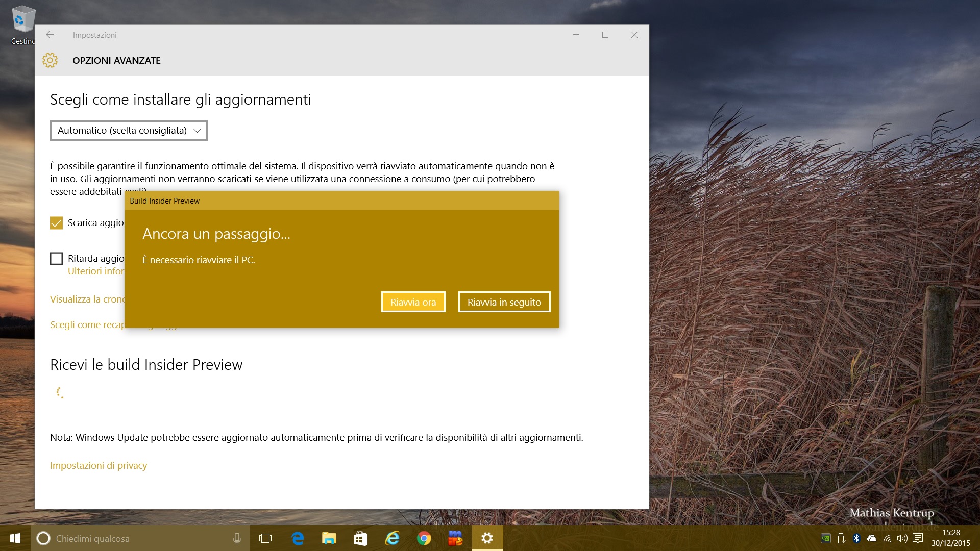Open Task View from taskbar

pos(265,538)
